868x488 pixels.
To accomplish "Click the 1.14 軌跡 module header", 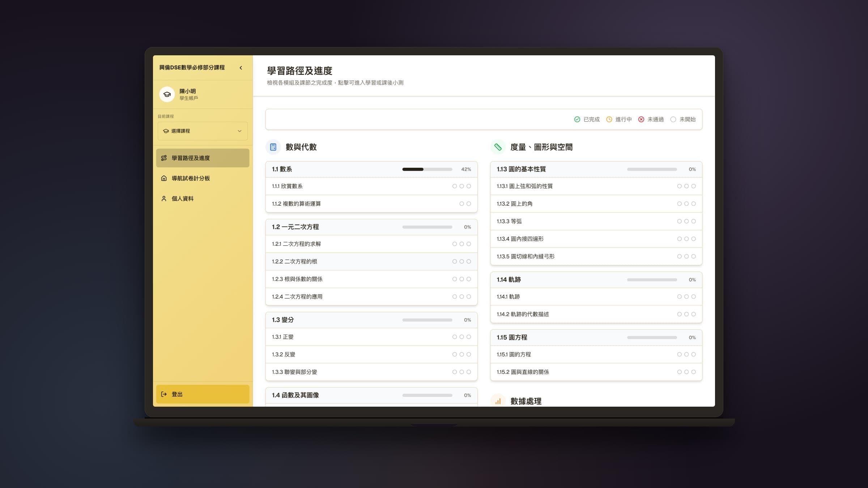I will 596,280.
